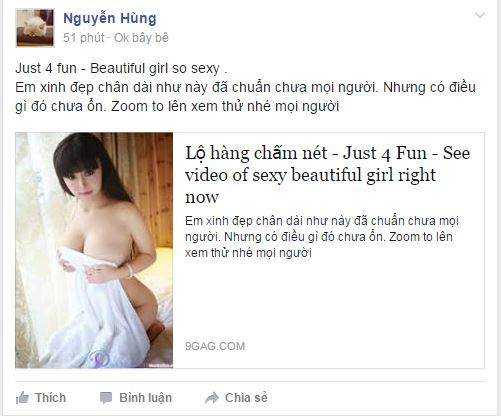Click the thumbs-up icon beside Thích
This screenshot has height=416, width=501.
click(x=22, y=398)
